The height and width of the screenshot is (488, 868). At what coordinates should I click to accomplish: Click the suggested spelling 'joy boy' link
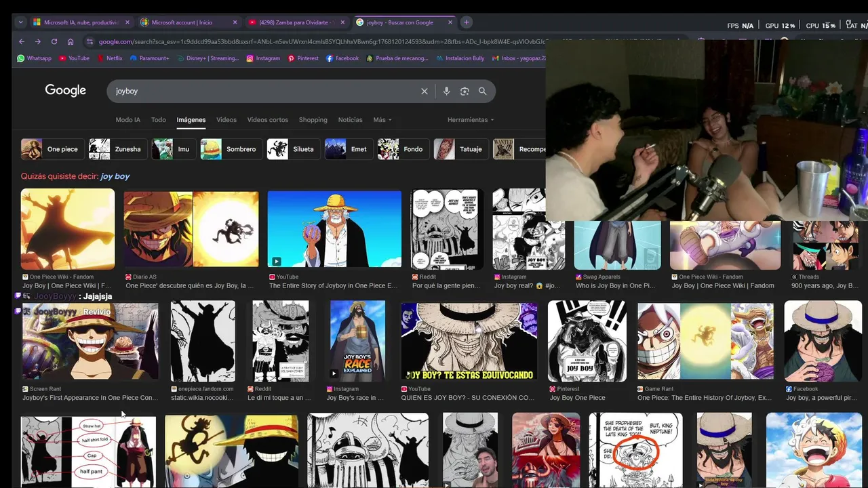coord(115,176)
